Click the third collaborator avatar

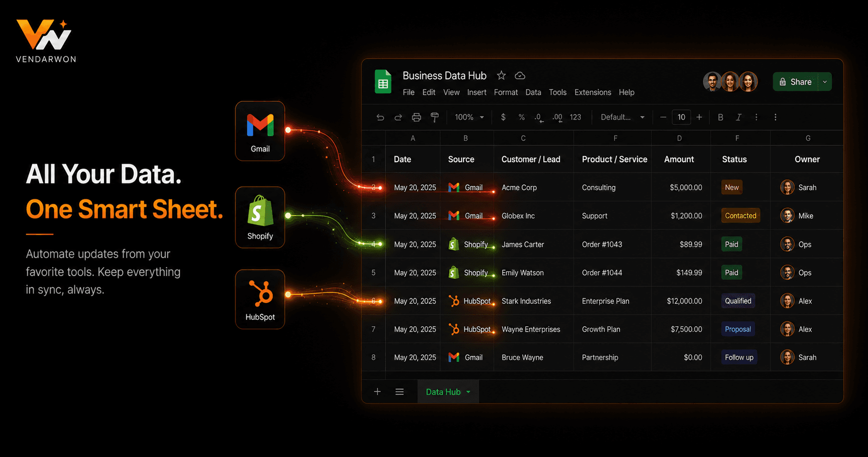coord(748,81)
